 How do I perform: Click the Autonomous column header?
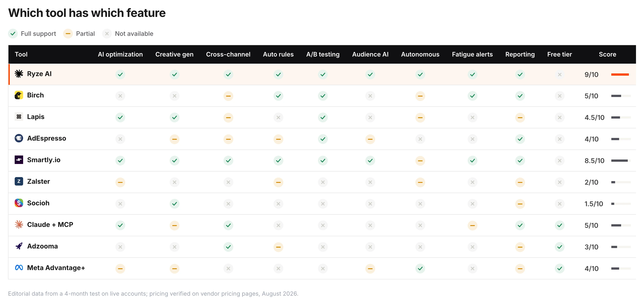[x=420, y=54]
